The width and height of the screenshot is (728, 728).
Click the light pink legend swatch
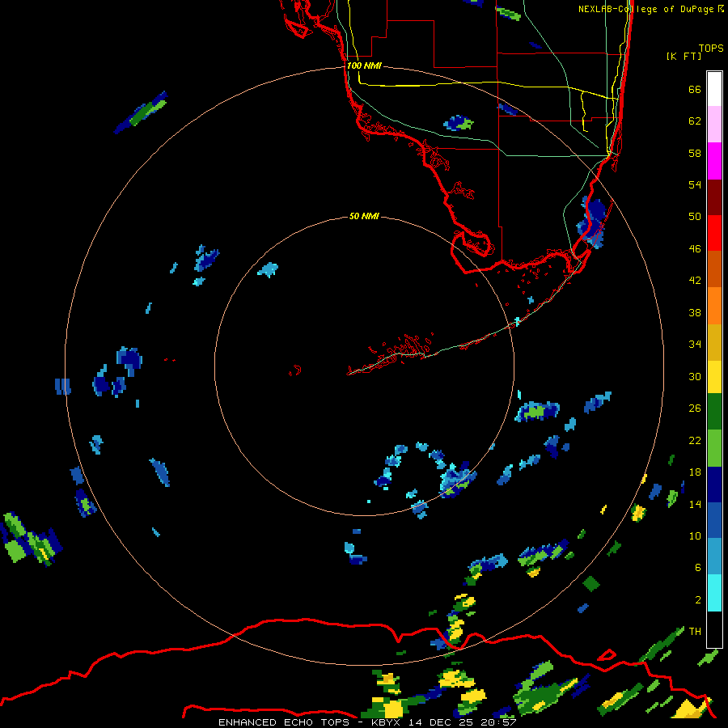pyautogui.click(x=714, y=125)
